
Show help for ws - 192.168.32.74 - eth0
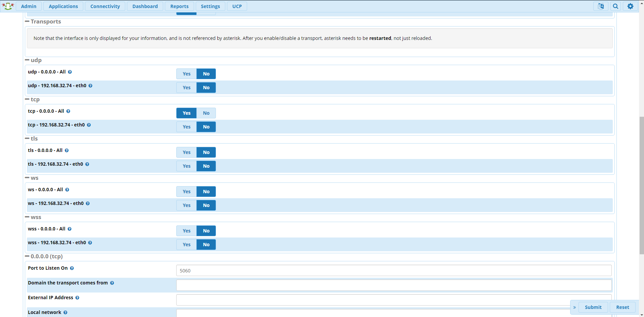88,203
